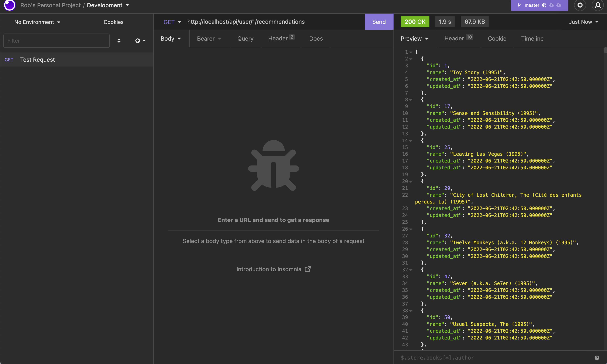607x364 pixels.
Task: Collapse the Toy Story object at line 2
Action: point(411,59)
